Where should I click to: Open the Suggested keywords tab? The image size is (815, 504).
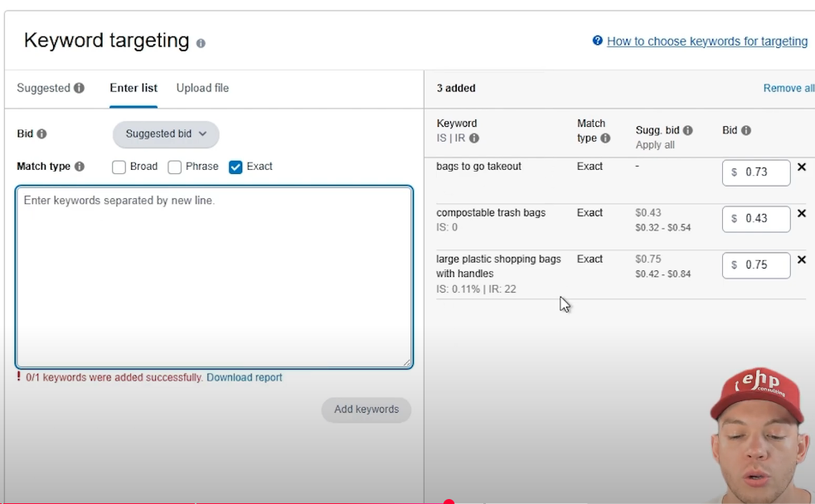pos(43,88)
